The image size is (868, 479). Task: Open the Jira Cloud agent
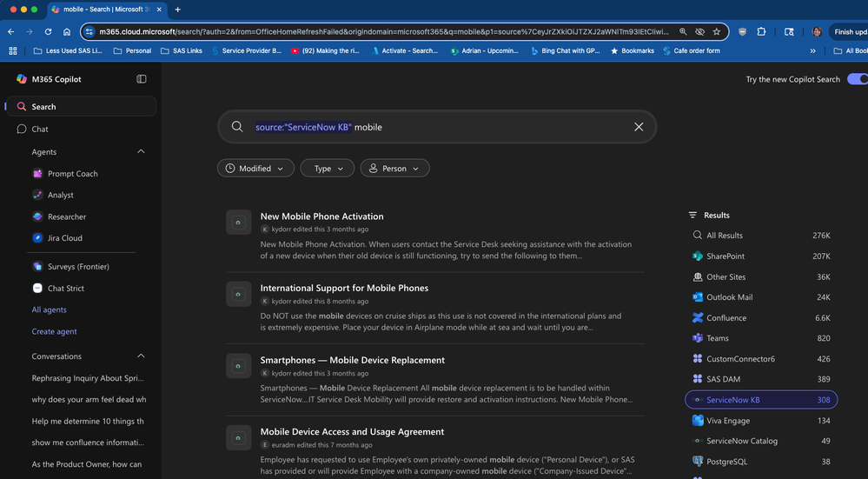click(65, 238)
